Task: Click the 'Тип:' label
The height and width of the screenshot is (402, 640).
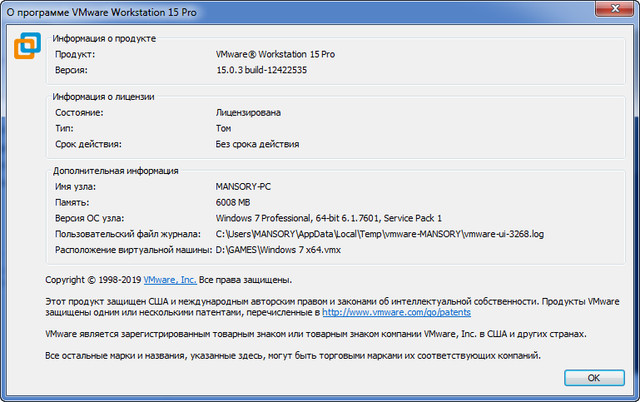Action: click(64, 129)
